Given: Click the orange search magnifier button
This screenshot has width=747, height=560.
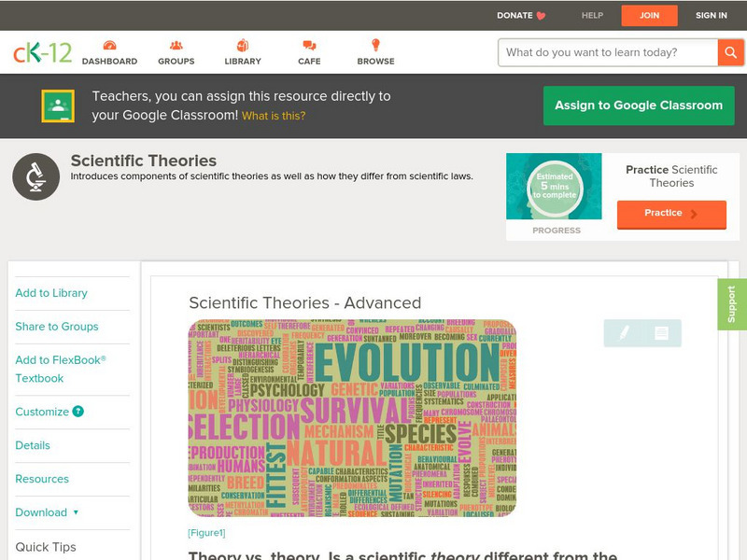Looking at the screenshot, I should (x=730, y=52).
